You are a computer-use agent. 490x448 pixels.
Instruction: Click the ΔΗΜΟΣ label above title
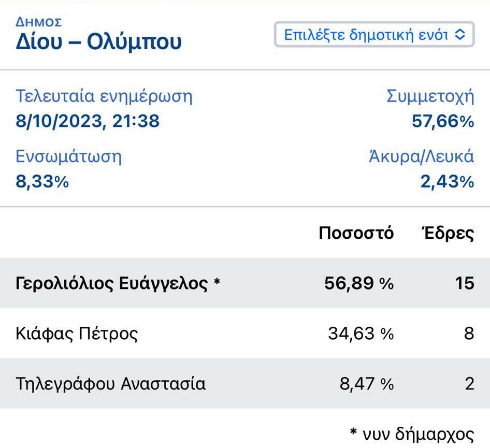click(x=39, y=22)
